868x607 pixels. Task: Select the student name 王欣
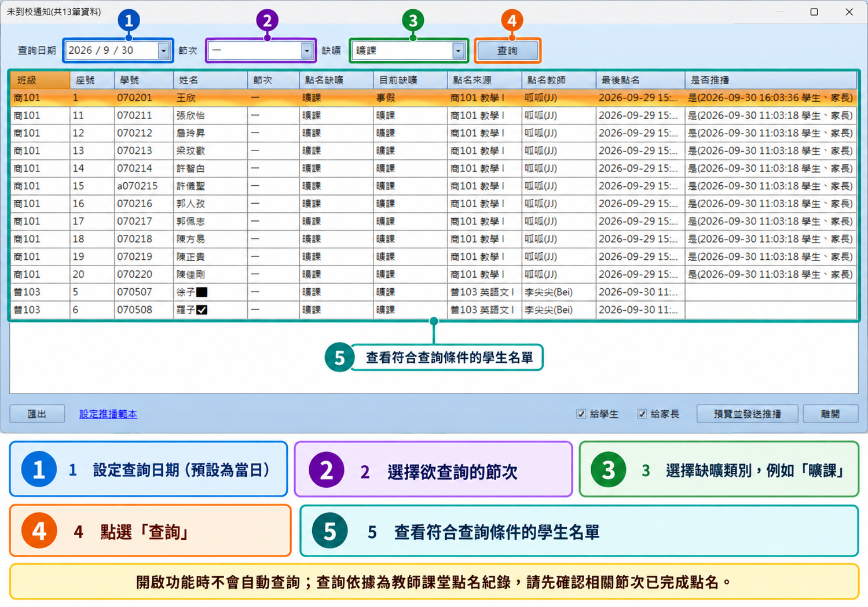[x=186, y=98]
